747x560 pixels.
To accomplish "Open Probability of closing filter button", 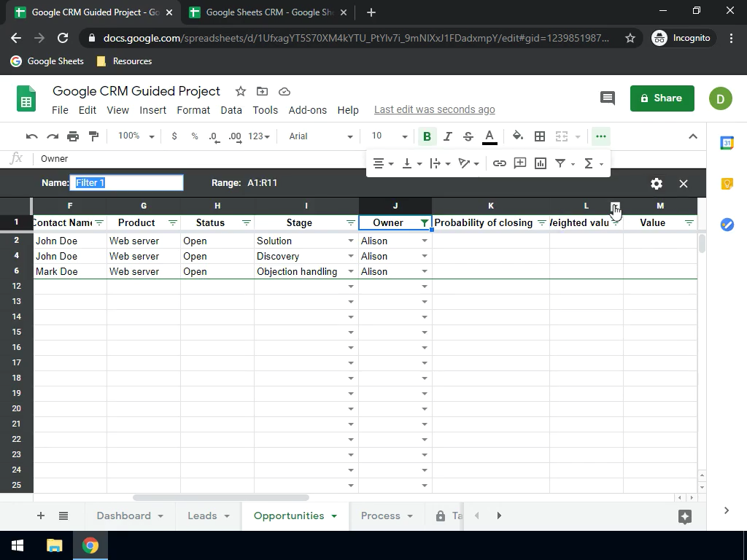I will [x=542, y=223].
